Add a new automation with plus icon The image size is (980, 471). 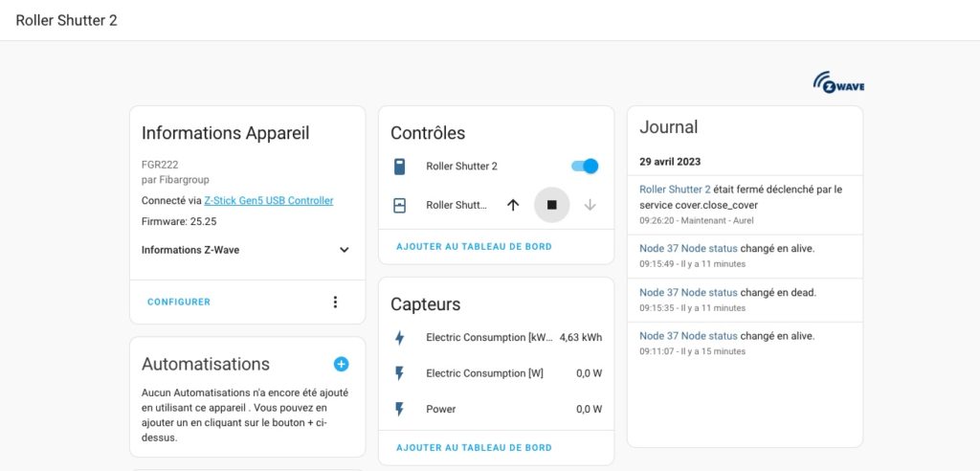[342, 364]
